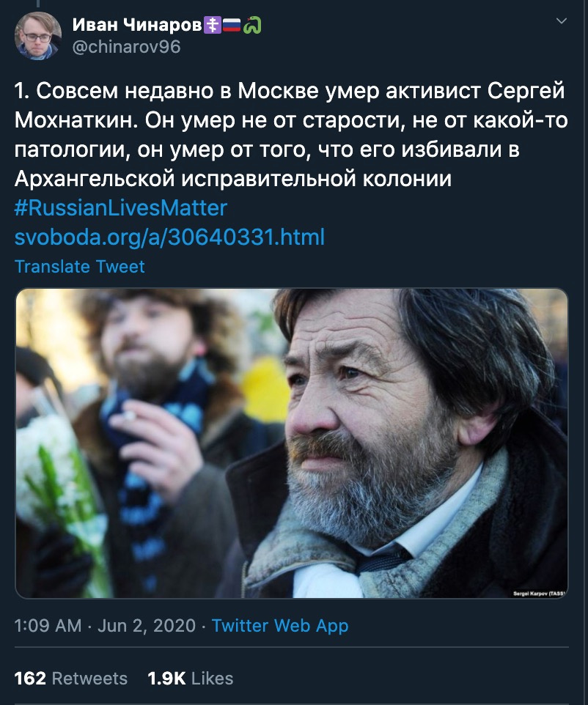Screen dimensions: 588x705
Task: Click the Orthodox cross emoji badge
Action: (213, 25)
